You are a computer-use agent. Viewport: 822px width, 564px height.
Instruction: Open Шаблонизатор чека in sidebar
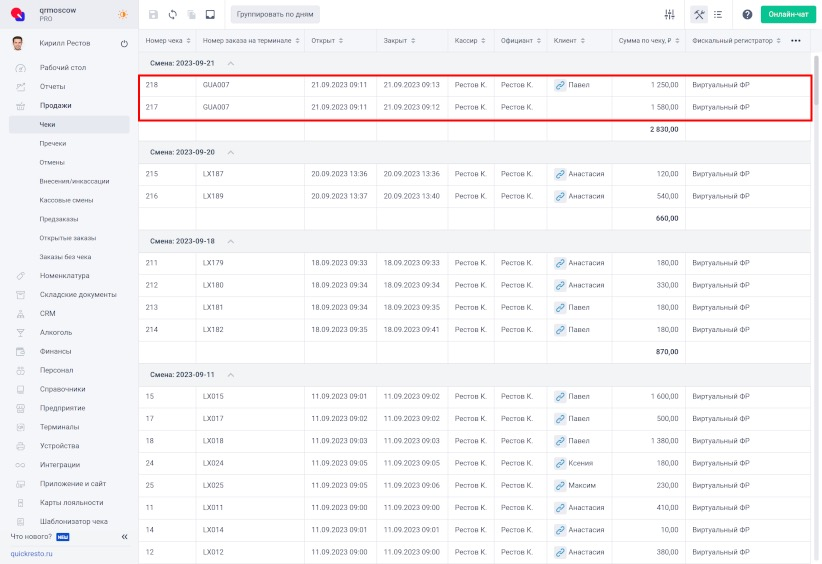click(x=73, y=522)
